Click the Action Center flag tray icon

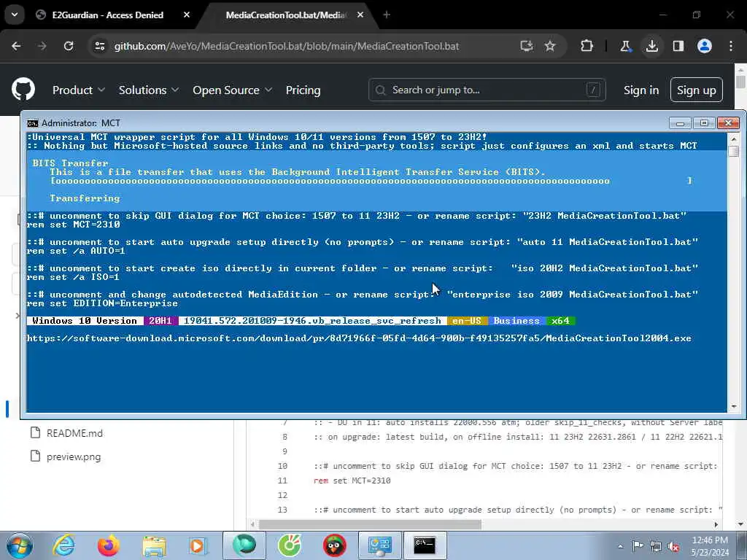[638, 546]
